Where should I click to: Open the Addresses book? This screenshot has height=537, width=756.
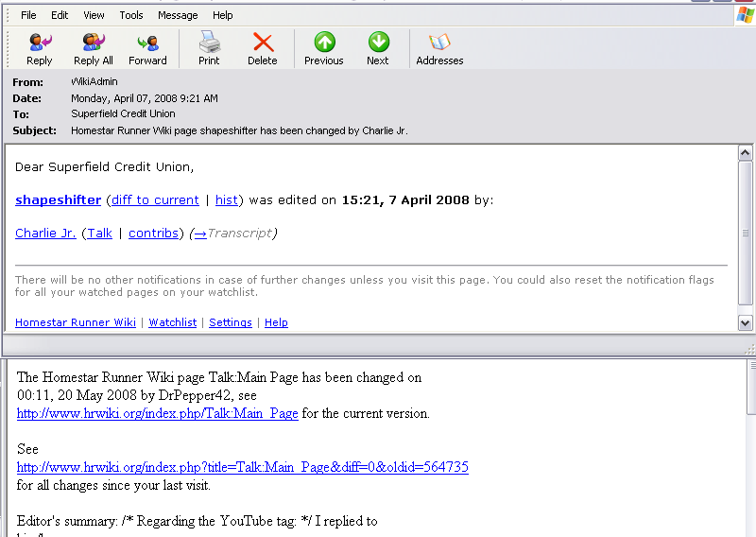tap(439, 49)
